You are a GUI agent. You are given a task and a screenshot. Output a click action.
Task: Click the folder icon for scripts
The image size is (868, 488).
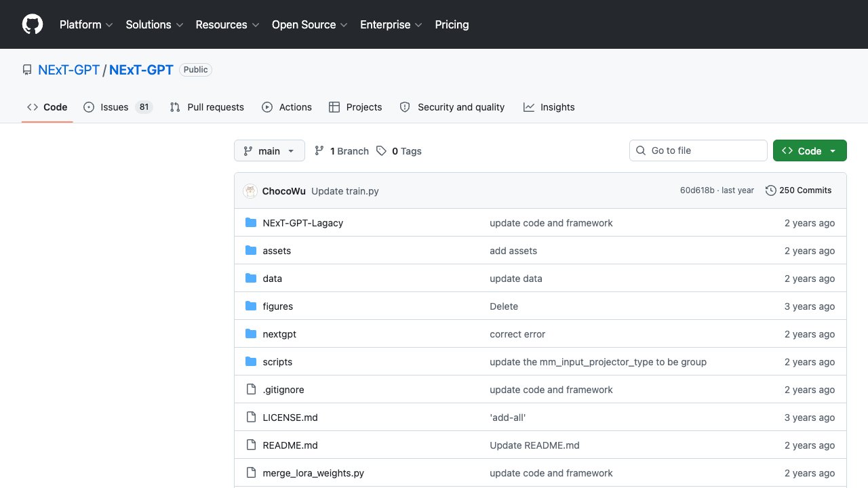tap(251, 362)
